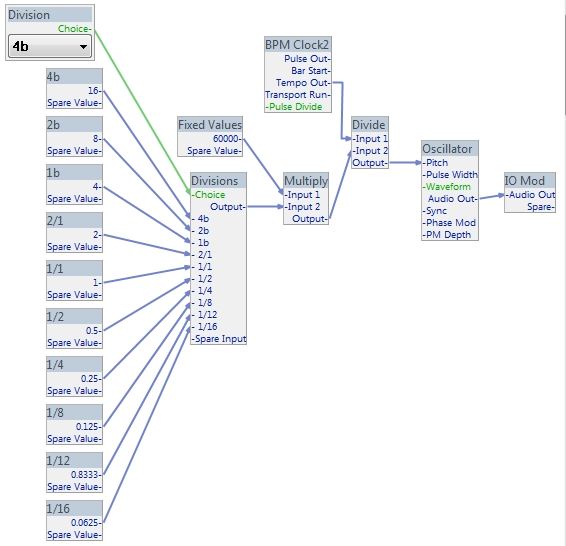Viewport: 566px width, 546px height.
Task: Select Input 1 on the Divide module
Action: 370,139
